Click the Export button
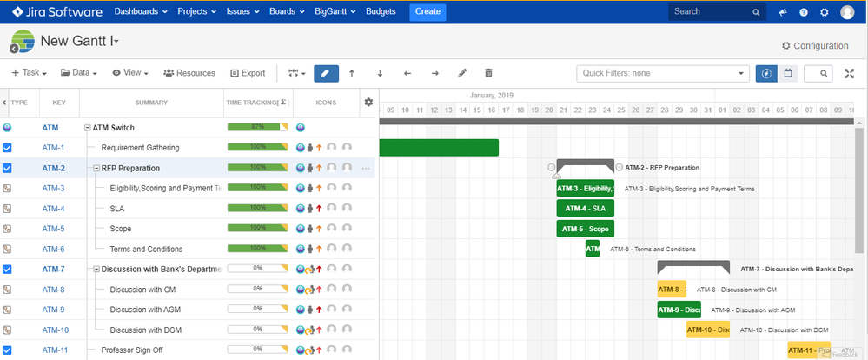This screenshot has width=868, height=360. (248, 73)
